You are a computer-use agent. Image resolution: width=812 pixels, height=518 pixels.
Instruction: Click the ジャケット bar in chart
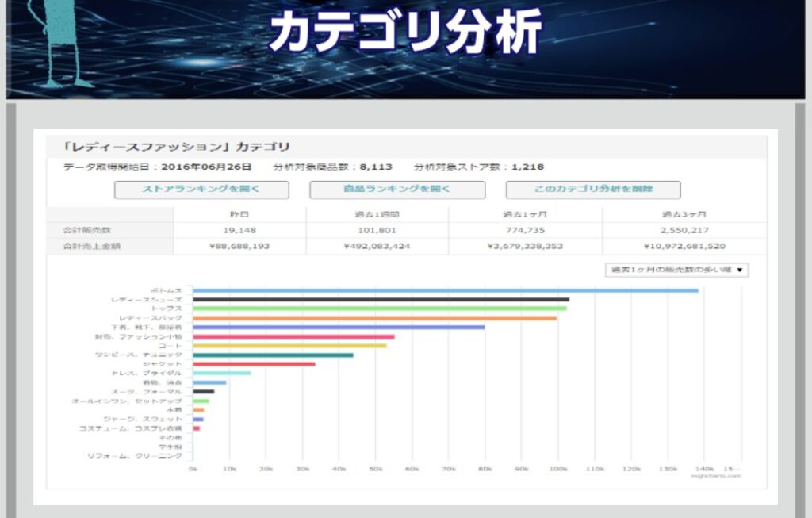click(x=254, y=364)
